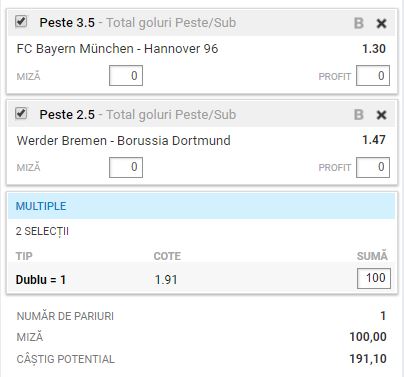404x377 pixels.
Task: Select the Dublu = 1 bet type row
Action: tap(202, 279)
